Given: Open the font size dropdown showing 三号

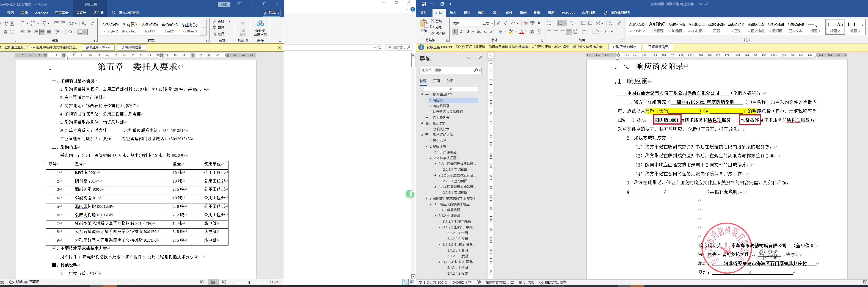Looking at the screenshot, I should [x=488, y=23].
